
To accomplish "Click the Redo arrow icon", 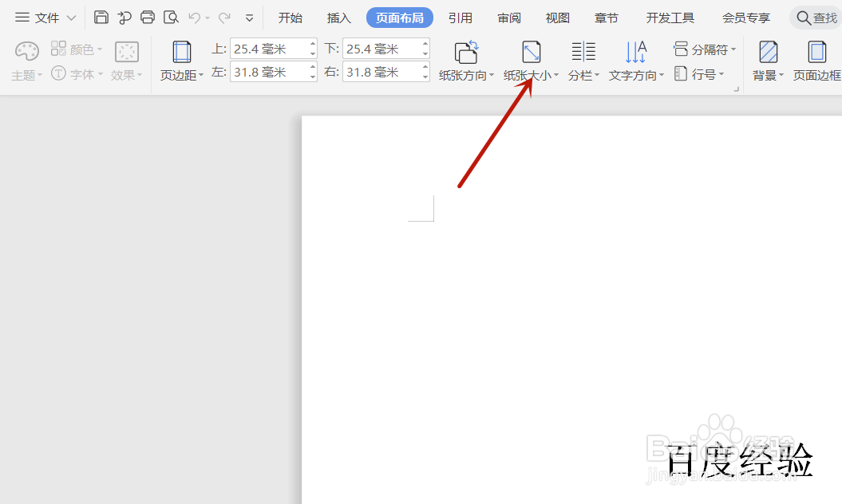I will click(x=224, y=18).
